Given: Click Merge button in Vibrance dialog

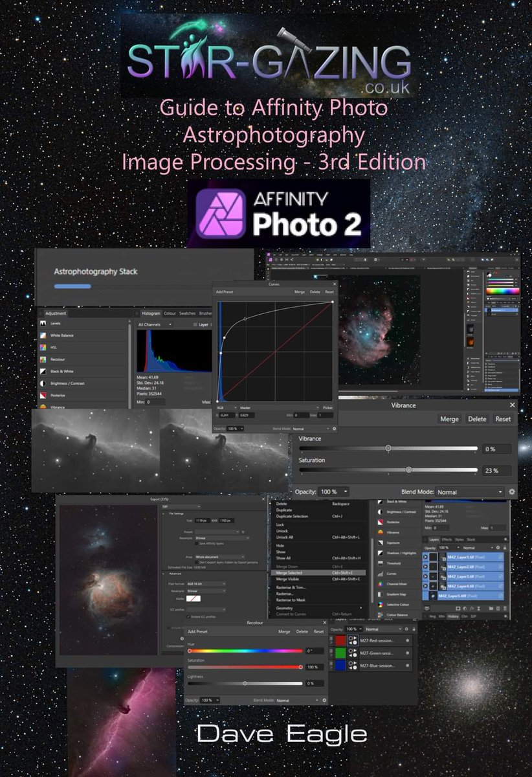Looking at the screenshot, I should click(449, 419).
